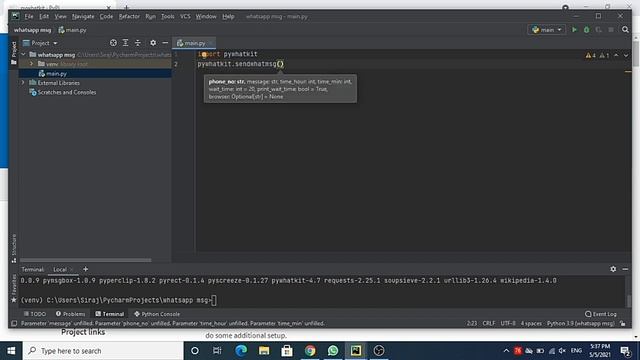The width and height of the screenshot is (640, 360).
Task: Click the UTF-8 encoding status
Action: [508, 323]
